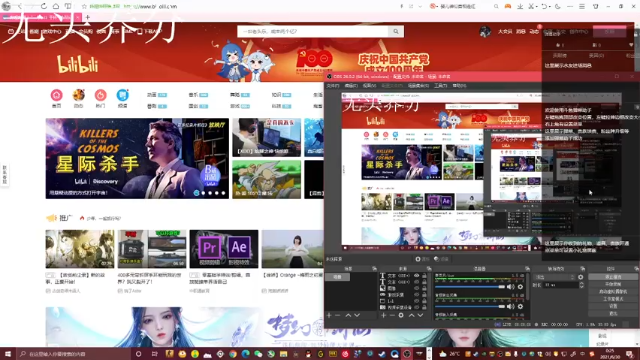Move source down in OBS sources panel
This screenshot has height=360, width=640.
420,315
